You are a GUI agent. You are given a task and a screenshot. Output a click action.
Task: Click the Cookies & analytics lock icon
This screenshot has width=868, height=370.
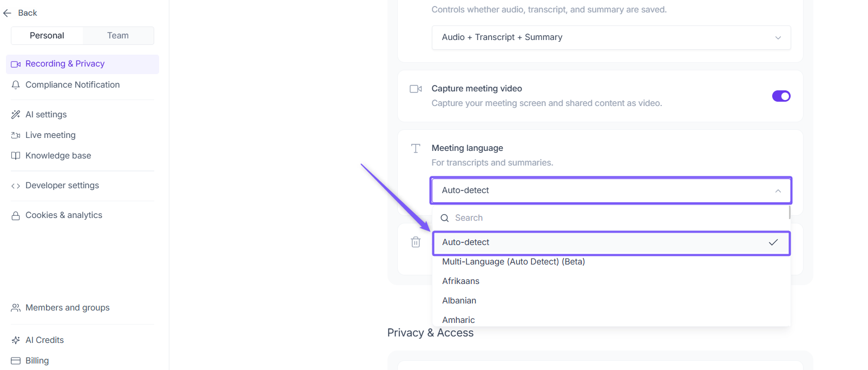tap(16, 215)
